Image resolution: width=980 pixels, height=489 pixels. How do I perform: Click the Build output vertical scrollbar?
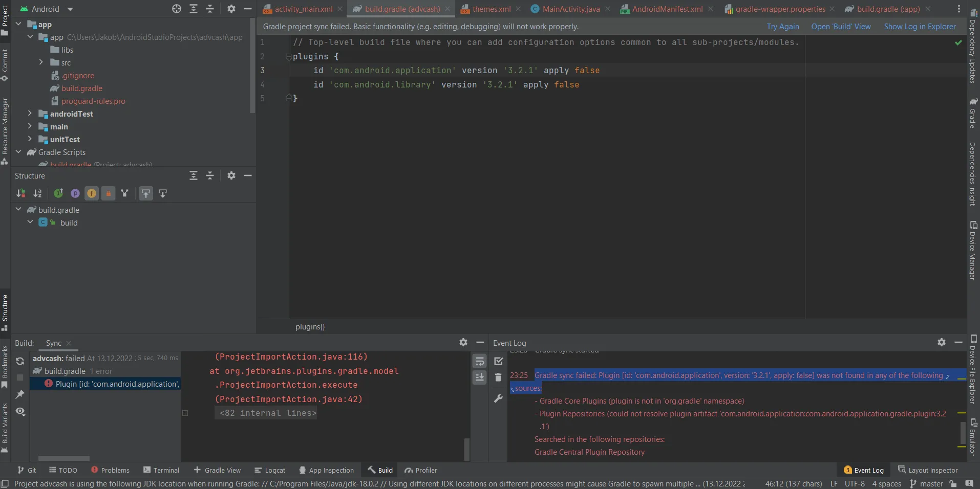(x=466, y=449)
